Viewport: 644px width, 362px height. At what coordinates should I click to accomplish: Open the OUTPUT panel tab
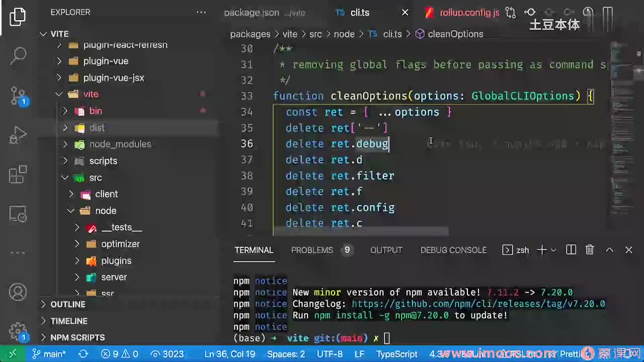coord(386,250)
